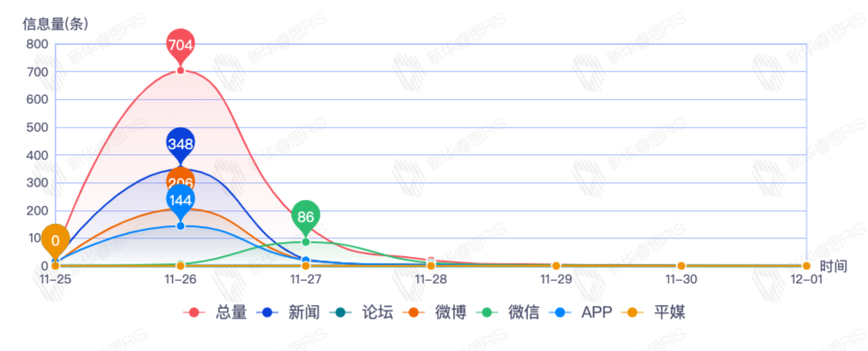The width and height of the screenshot is (868, 351).
Task: Click the data point at 11-28
Action: pyautogui.click(x=431, y=265)
